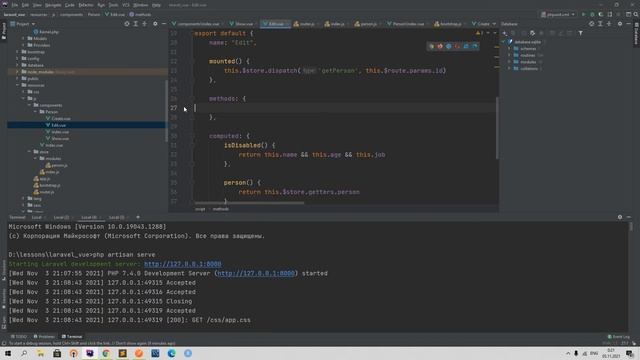The image size is (640, 360).
Task: Click editor vertical scrollbar
Action: coord(497,128)
